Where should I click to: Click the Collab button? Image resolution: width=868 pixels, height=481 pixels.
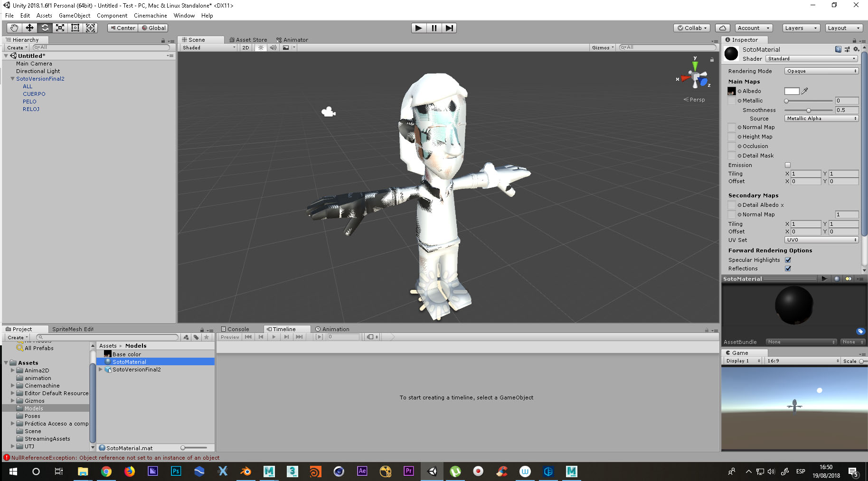point(692,28)
